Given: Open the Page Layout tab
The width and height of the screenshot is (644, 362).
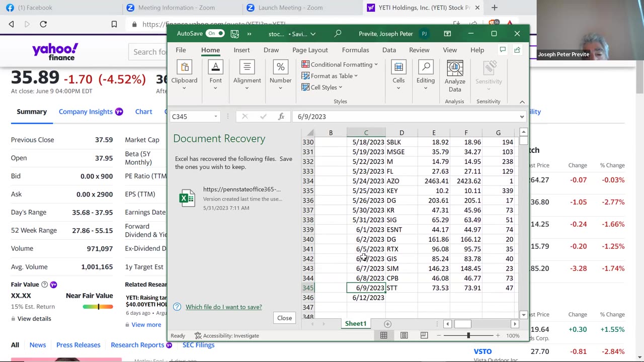Looking at the screenshot, I should tap(310, 50).
